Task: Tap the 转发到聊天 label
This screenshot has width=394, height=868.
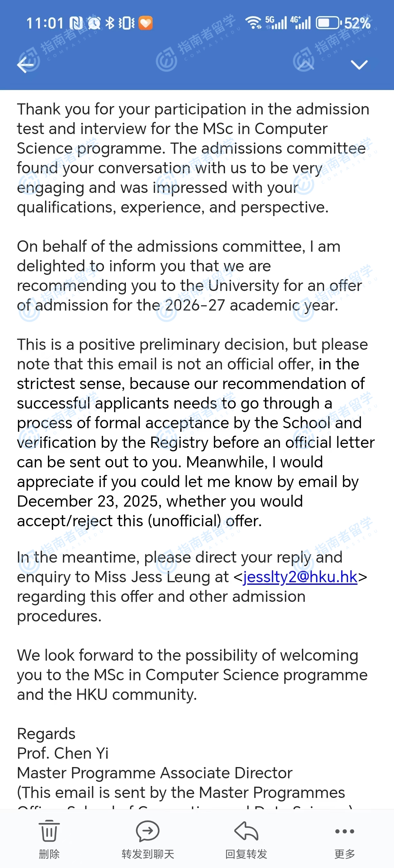Action: (148, 854)
